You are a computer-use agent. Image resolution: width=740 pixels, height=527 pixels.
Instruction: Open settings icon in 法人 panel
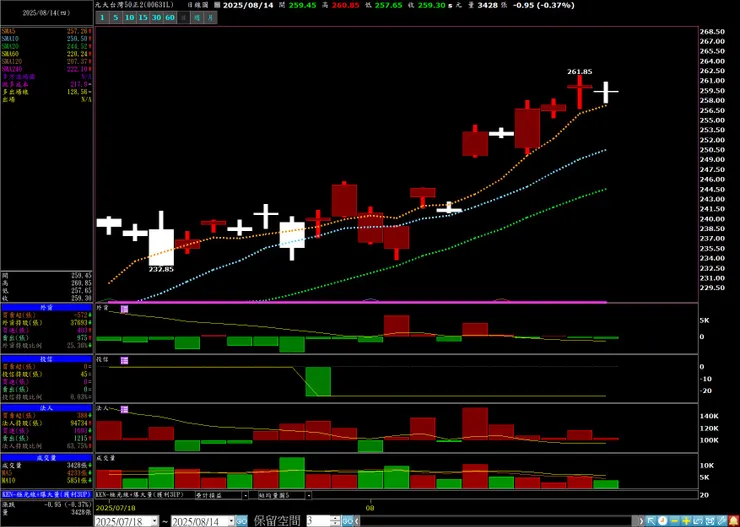(124, 410)
